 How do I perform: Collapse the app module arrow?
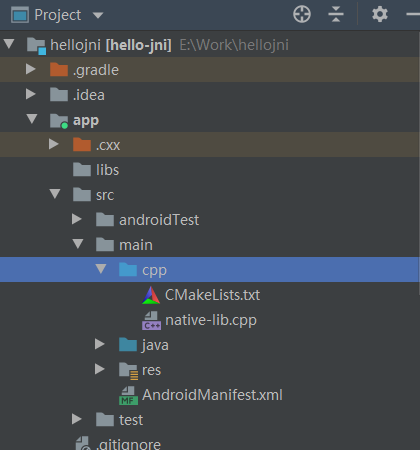point(32,119)
